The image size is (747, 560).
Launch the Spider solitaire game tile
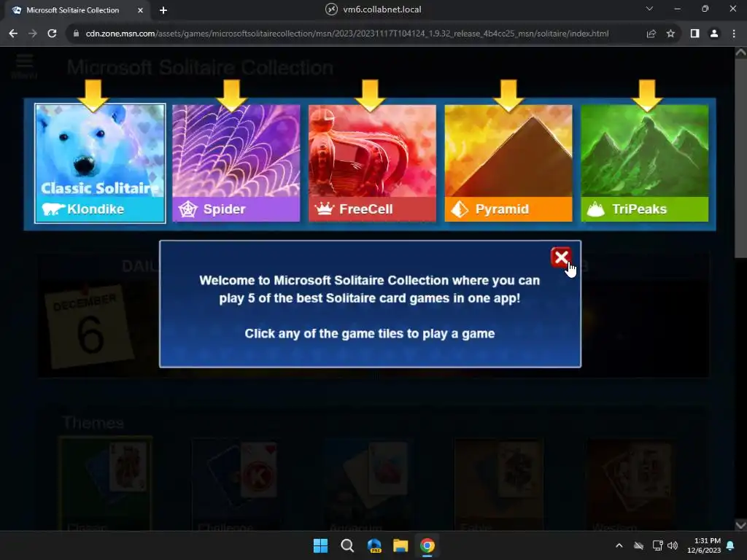tap(236, 163)
